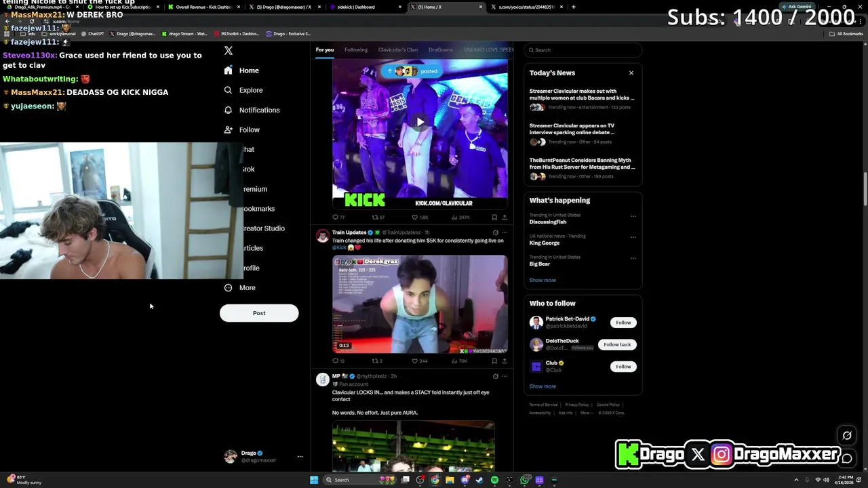Click the X search field

pos(583,50)
